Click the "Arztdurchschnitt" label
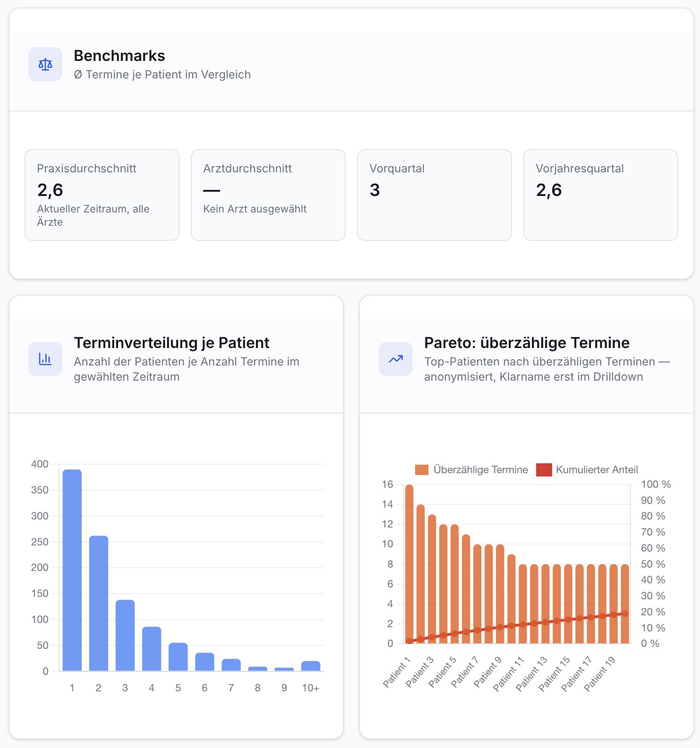 click(248, 169)
